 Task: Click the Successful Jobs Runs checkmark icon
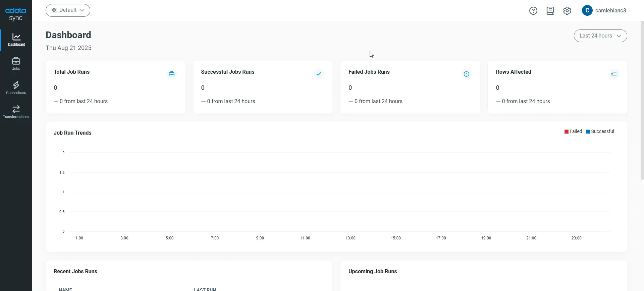click(319, 74)
